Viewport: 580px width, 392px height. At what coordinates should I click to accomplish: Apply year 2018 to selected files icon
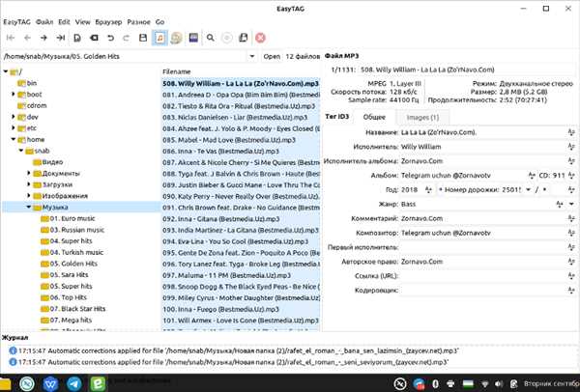pos(428,190)
